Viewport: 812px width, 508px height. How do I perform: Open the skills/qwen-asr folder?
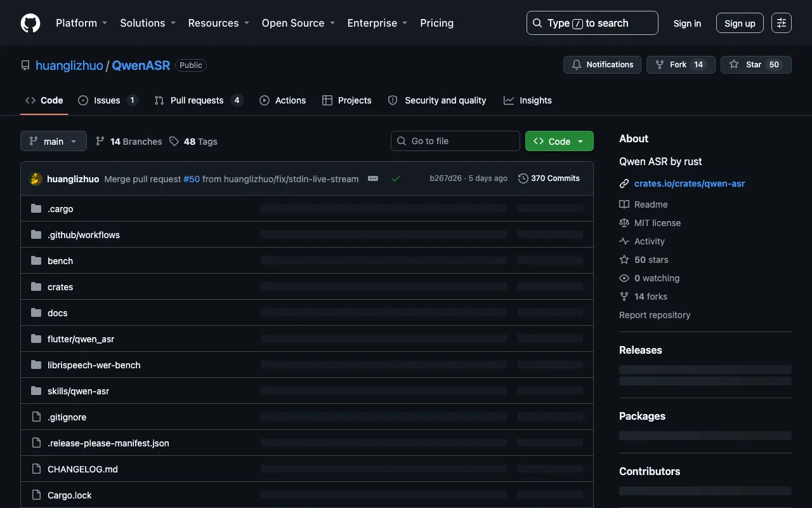[x=79, y=391]
